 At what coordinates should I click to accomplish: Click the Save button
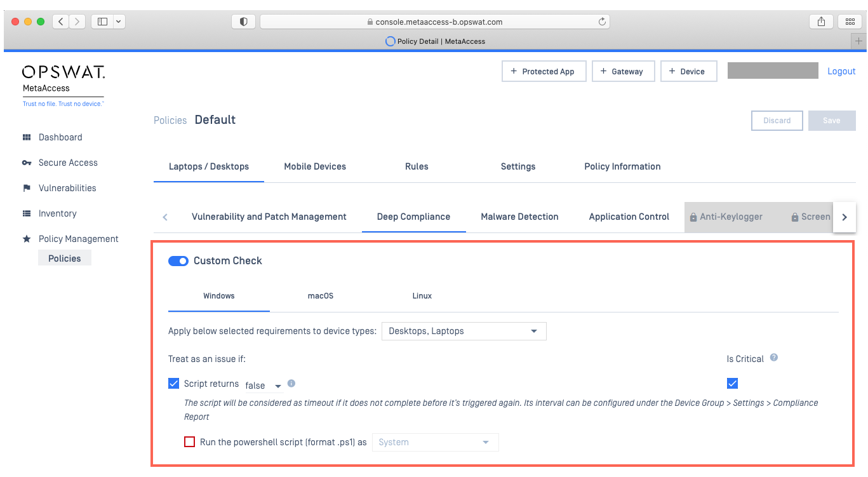tap(832, 121)
